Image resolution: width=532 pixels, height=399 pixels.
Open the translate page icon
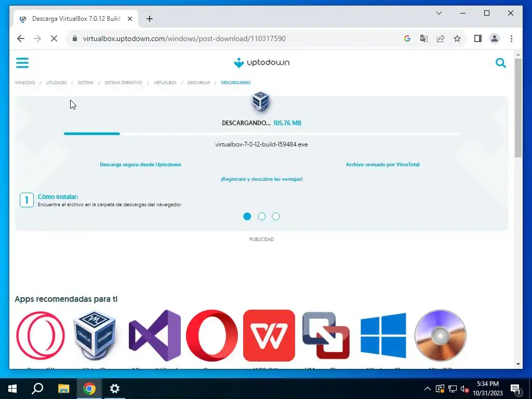click(x=424, y=38)
